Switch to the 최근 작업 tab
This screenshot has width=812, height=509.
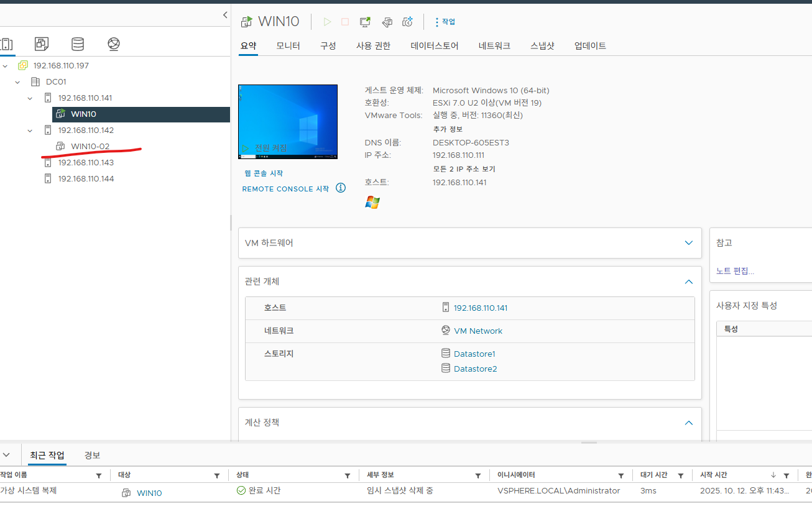(x=47, y=456)
